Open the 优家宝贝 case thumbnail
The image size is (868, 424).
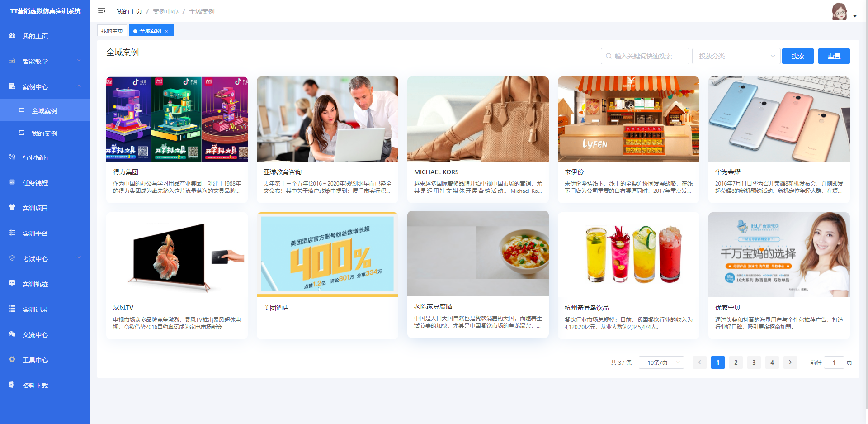coord(779,255)
